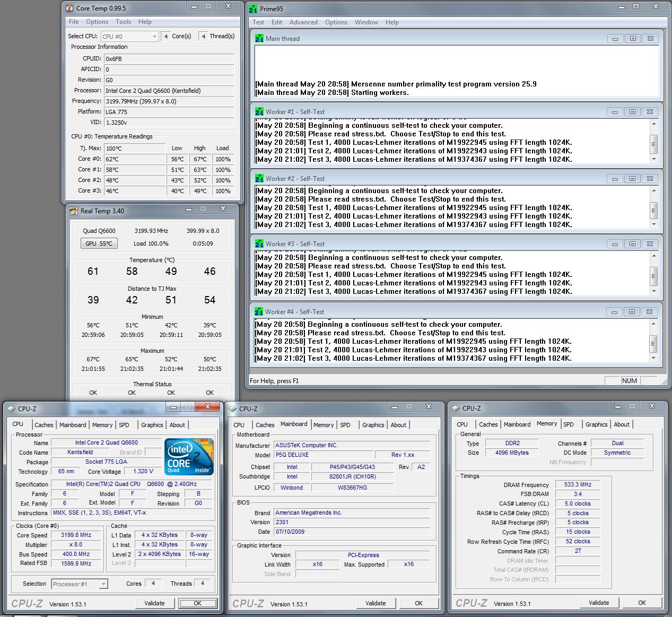This screenshot has height=617, width=672.
Task: Switch to Mainboard tab in left CPU-Z window
Action: pyautogui.click(x=73, y=425)
